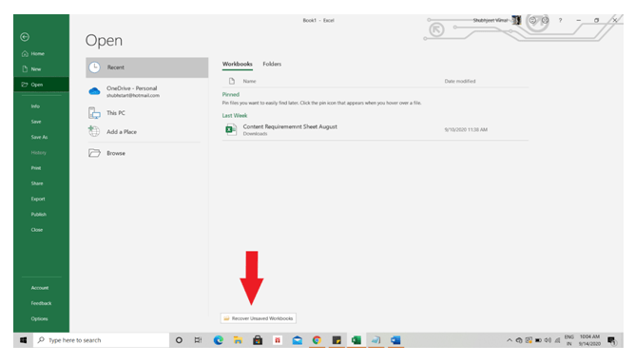
Task: Click the Add a Place globe icon
Action: point(94,131)
